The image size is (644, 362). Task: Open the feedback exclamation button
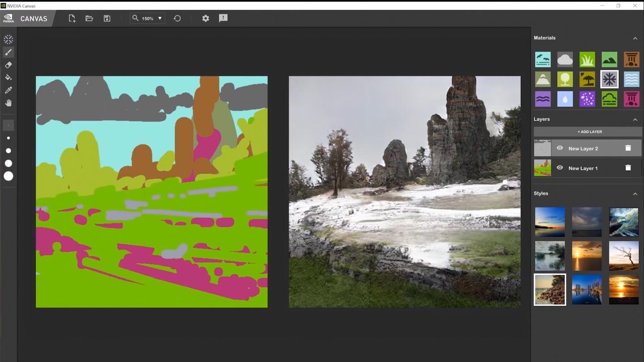(223, 18)
